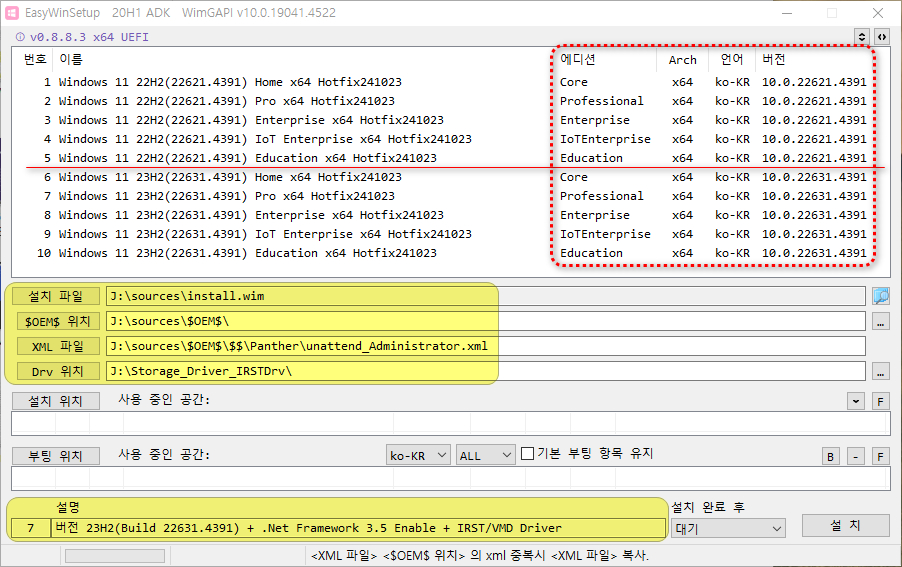Click the EasyWinSetup app icon in title bar
The image size is (902, 567).
tap(12, 13)
